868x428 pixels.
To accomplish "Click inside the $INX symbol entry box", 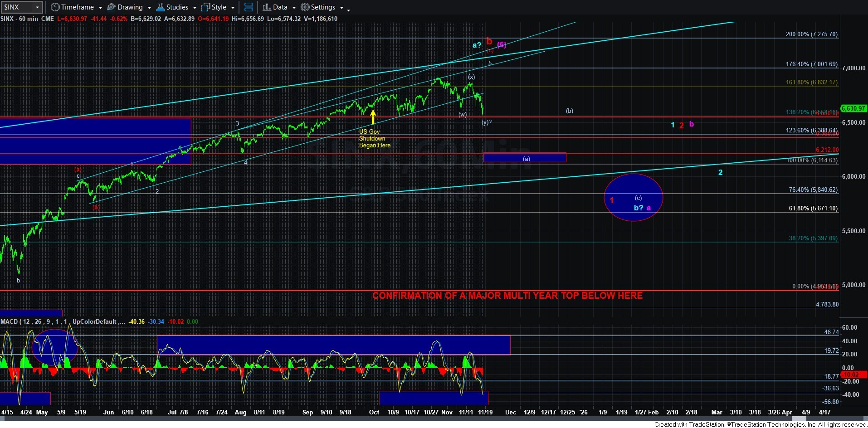I will click(16, 7).
